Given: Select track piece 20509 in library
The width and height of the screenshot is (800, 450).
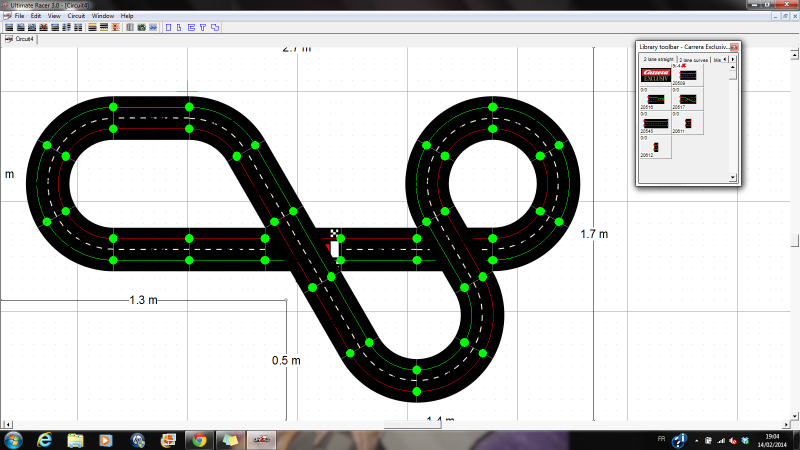Looking at the screenshot, I should tap(687, 75).
